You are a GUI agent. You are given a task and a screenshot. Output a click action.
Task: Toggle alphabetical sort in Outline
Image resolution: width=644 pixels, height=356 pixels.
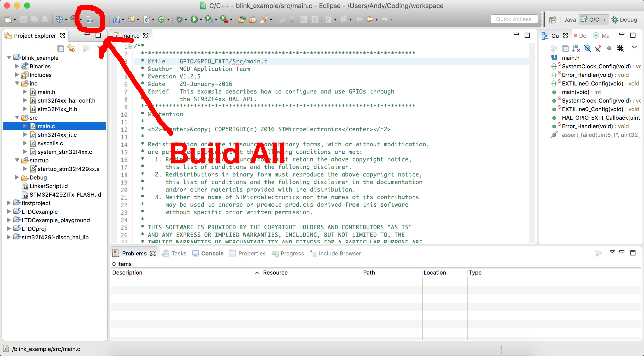(576, 48)
